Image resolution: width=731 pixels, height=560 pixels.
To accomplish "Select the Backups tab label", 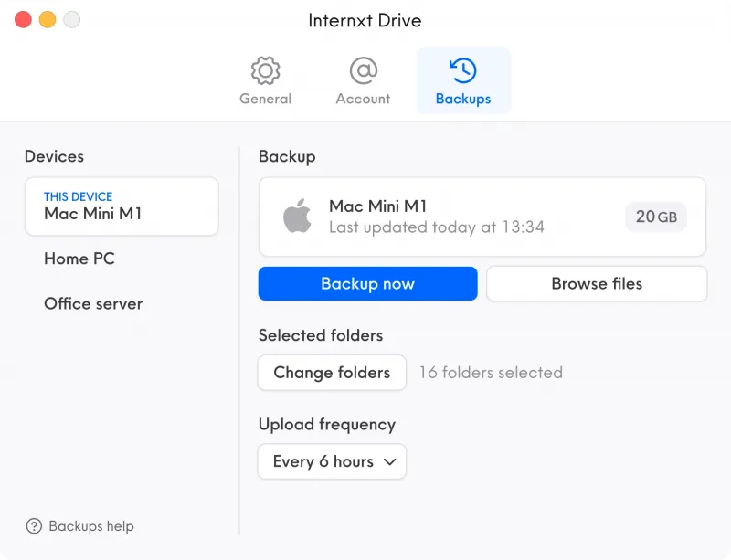I will tap(463, 99).
